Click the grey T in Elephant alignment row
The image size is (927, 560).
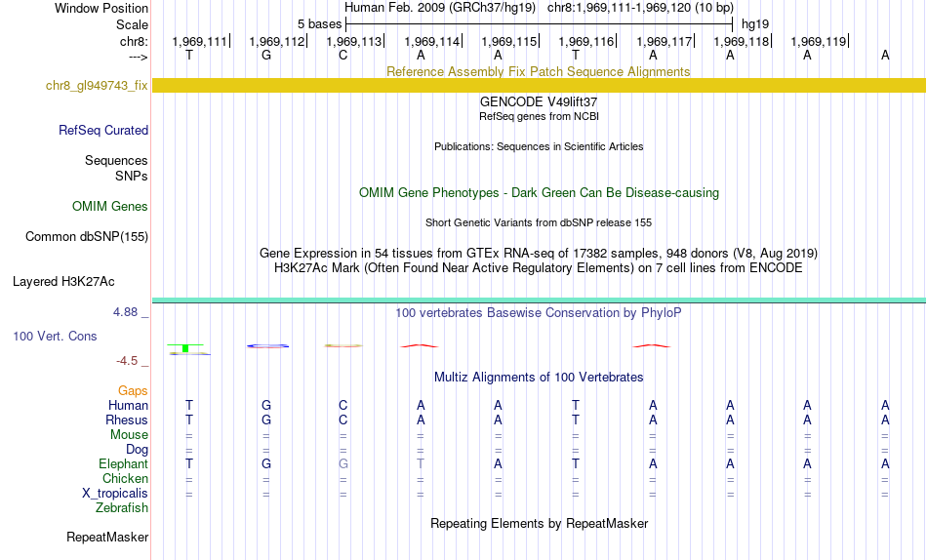point(421,464)
